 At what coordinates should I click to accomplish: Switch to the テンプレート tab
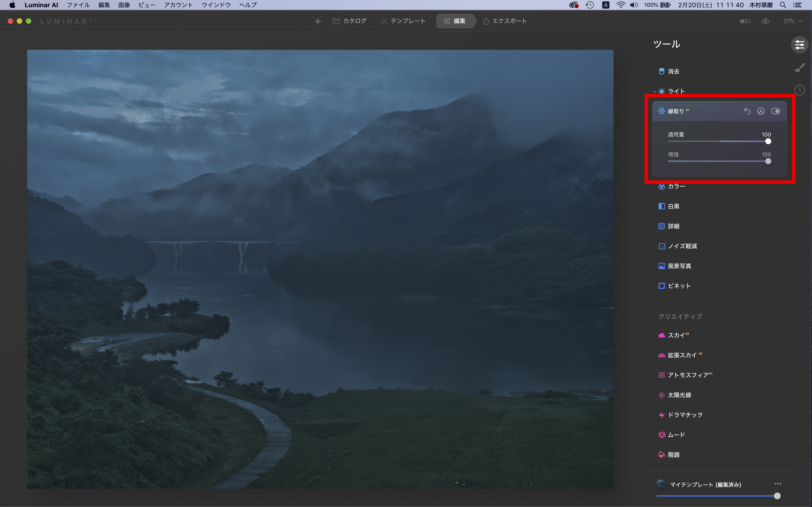point(403,21)
